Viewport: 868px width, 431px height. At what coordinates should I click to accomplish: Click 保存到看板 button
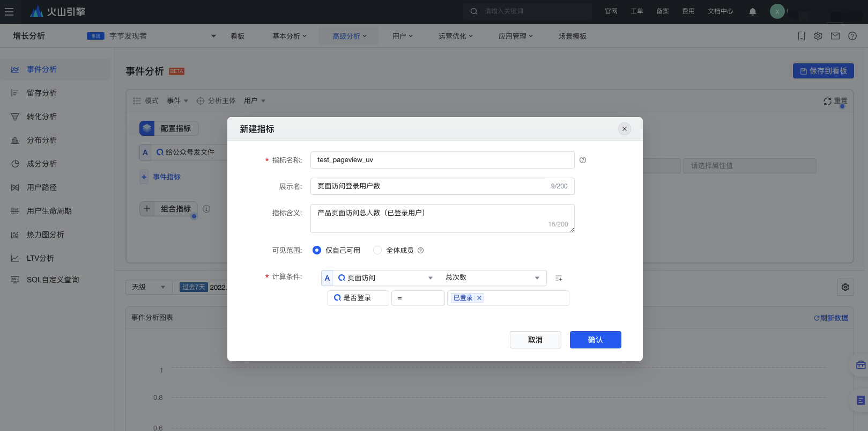click(824, 71)
